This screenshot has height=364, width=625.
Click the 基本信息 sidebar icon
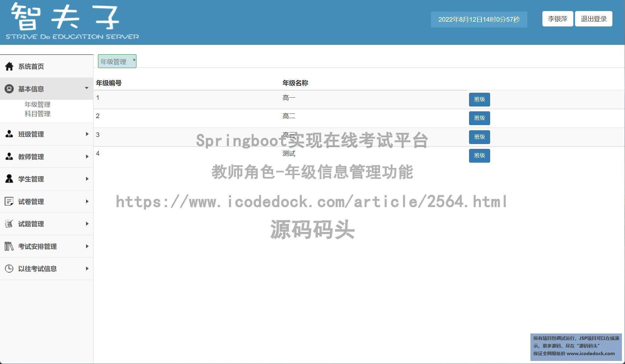point(9,89)
